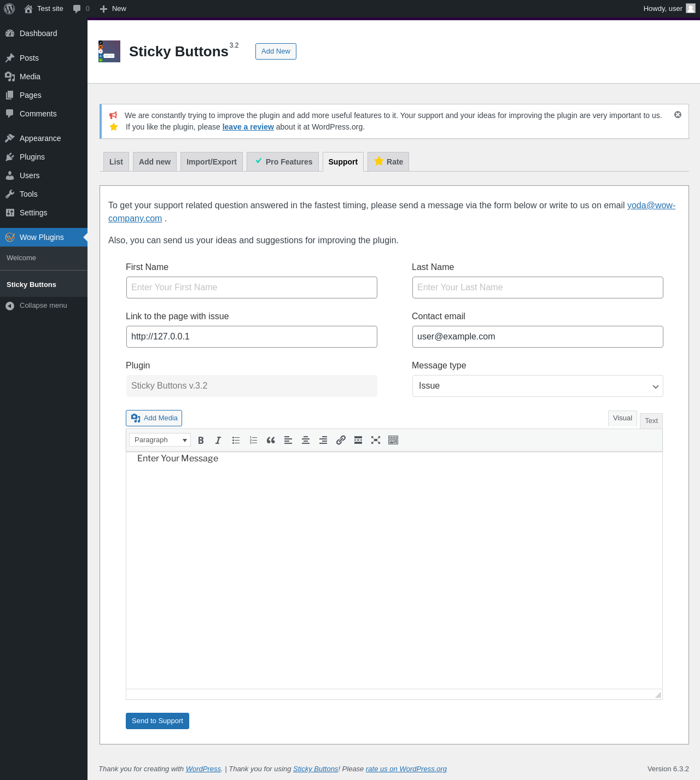This screenshot has width=700, height=780.
Task: Click the Contact email field
Action: pyautogui.click(x=538, y=337)
